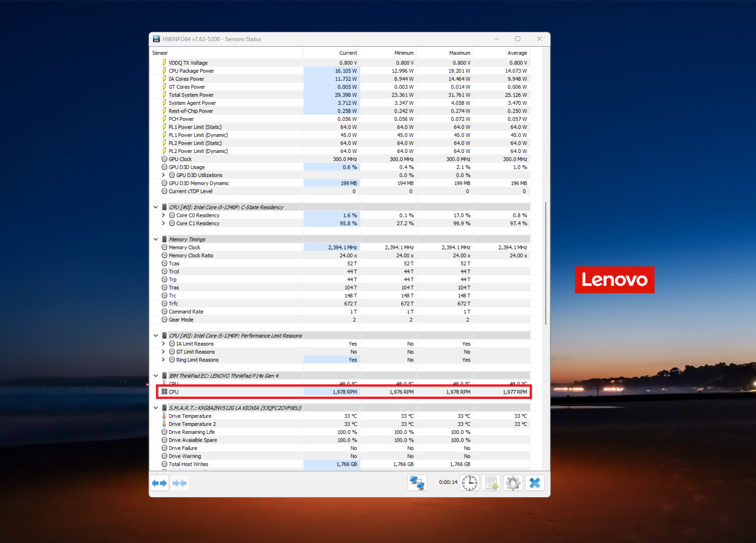The height and width of the screenshot is (543, 756).
Task: Expand the Ring Limit Reasons entry
Action: (163, 360)
